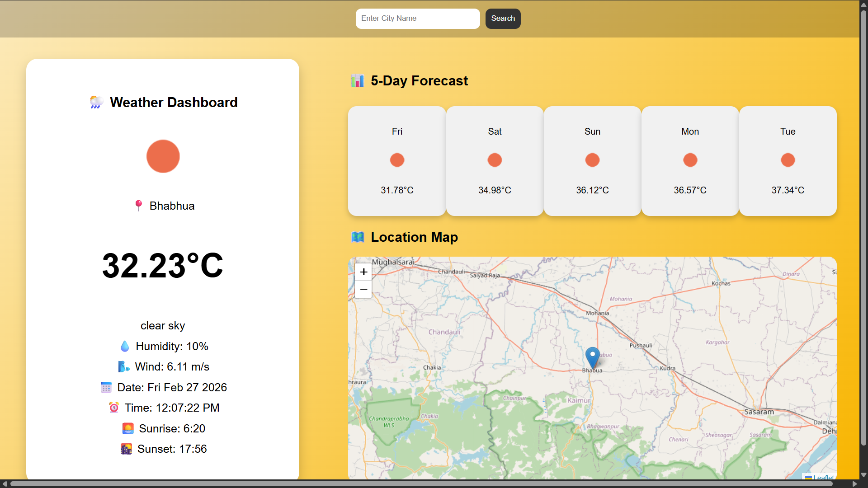Click the sun icon on Fri forecast card

click(x=397, y=160)
